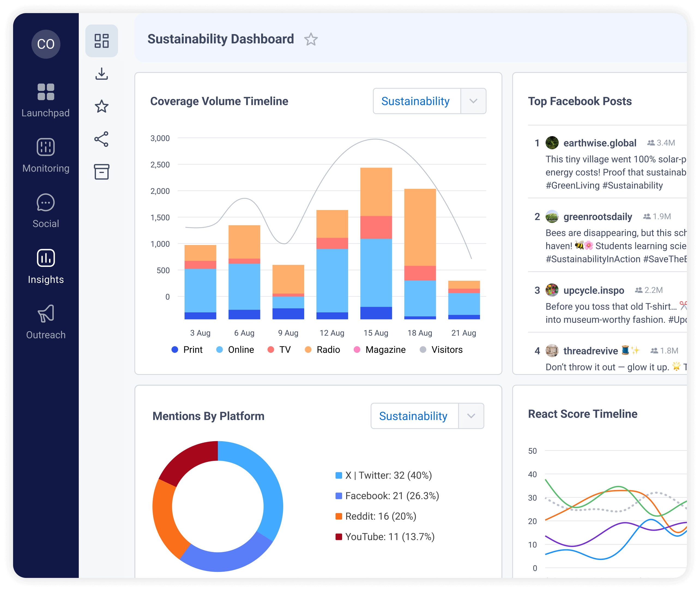The image size is (700, 591).
Task: Click the download icon in toolbar
Action: pos(101,74)
